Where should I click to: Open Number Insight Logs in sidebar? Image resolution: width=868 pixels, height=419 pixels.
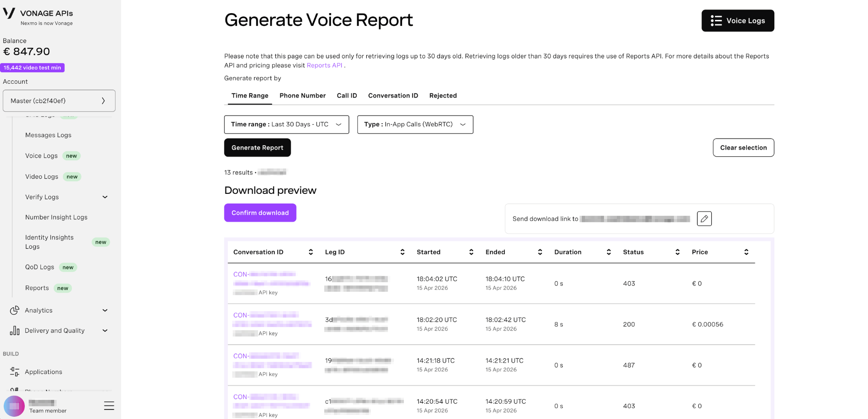(x=56, y=217)
